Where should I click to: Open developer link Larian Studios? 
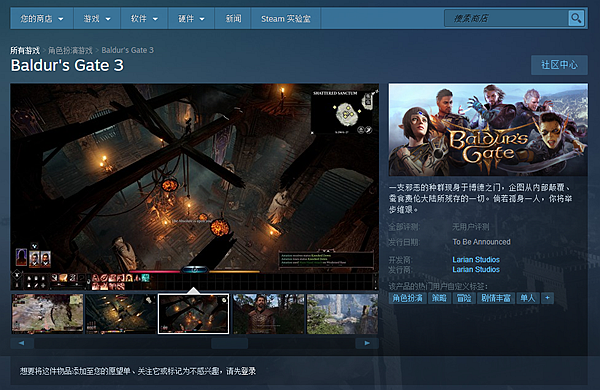[x=476, y=259]
